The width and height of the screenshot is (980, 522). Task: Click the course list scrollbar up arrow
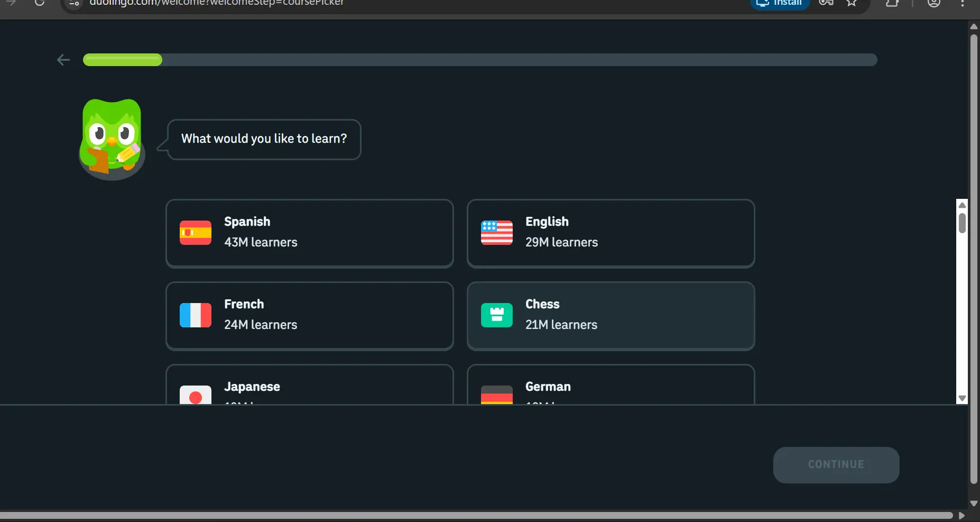click(962, 205)
